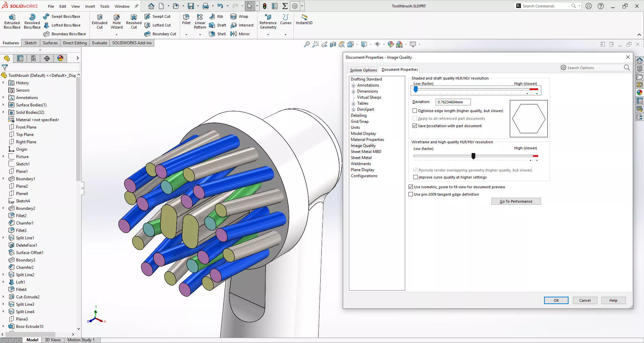Image resolution: width=644 pixels, height=343 pixels.
Task: Enable Use pre-2009 tangent edge definition
Action: (x=411, y=194)
